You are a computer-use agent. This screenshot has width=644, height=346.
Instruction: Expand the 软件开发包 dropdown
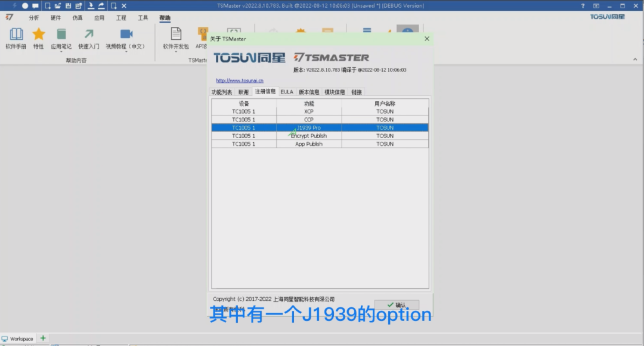tap(176, 52)
